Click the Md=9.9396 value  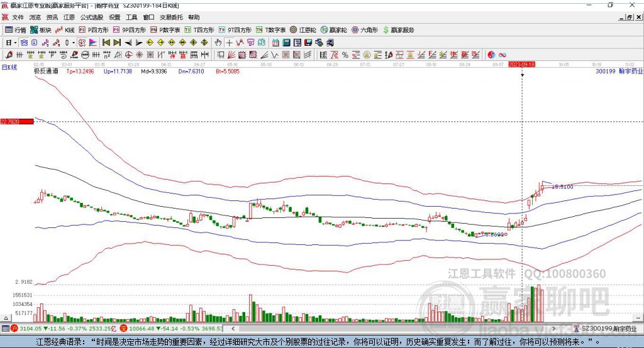click(x=154, y=72)
